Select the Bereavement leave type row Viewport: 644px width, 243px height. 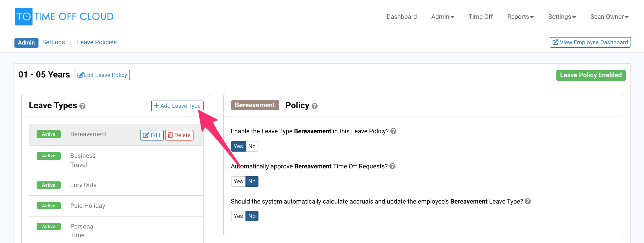click(x=116, y=135)
